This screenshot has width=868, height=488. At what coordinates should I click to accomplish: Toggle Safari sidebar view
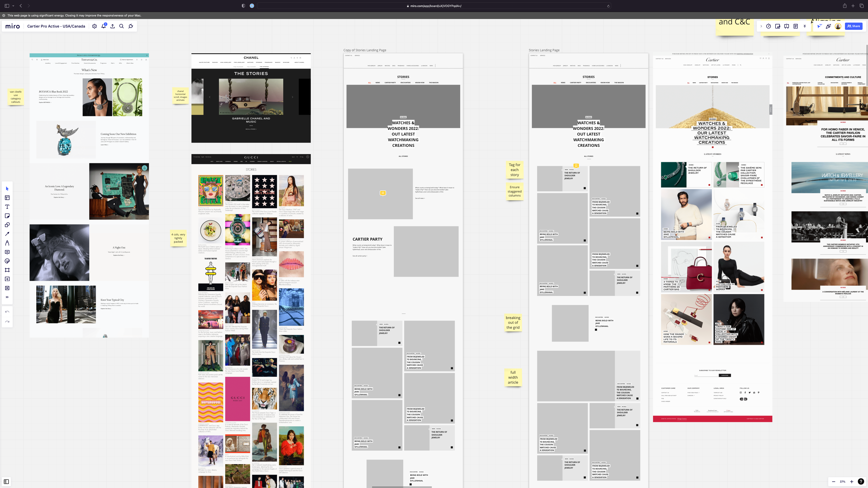7,6
